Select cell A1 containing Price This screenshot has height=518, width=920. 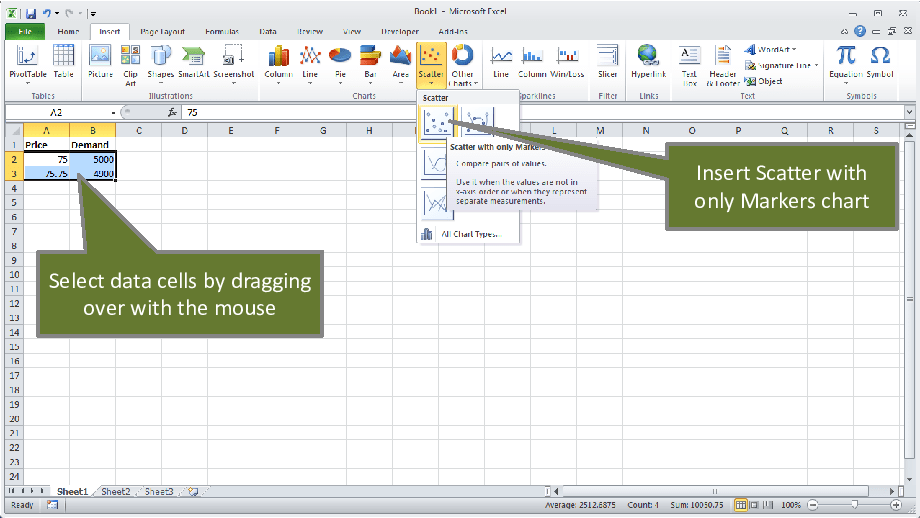[46, 144]
